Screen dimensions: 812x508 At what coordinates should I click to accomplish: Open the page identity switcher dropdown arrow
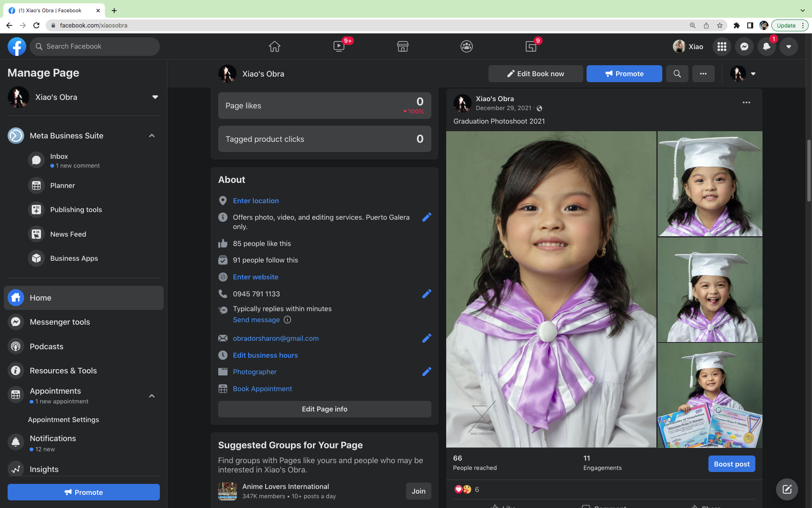(x=753, y=74)
